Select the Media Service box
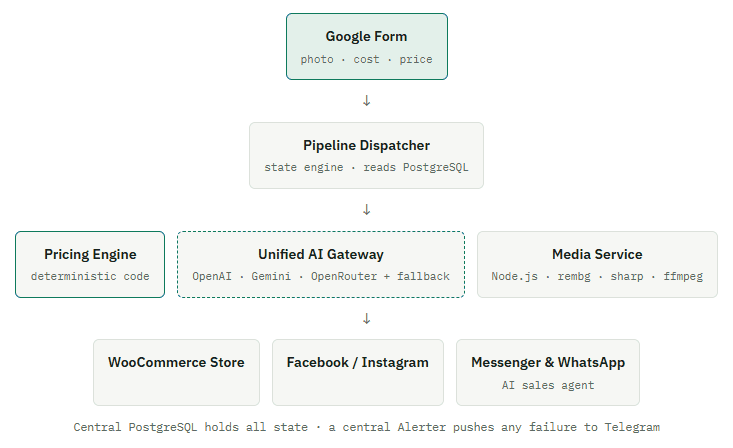 coord(597,264)
